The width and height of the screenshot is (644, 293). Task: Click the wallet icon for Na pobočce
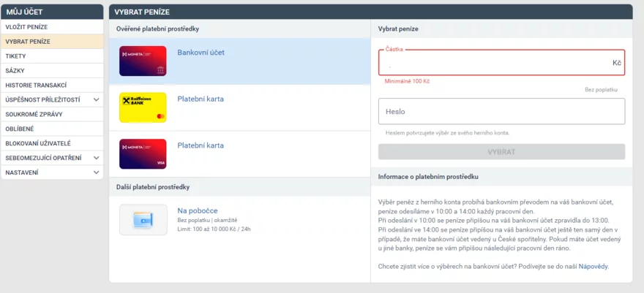coord(143,220)
